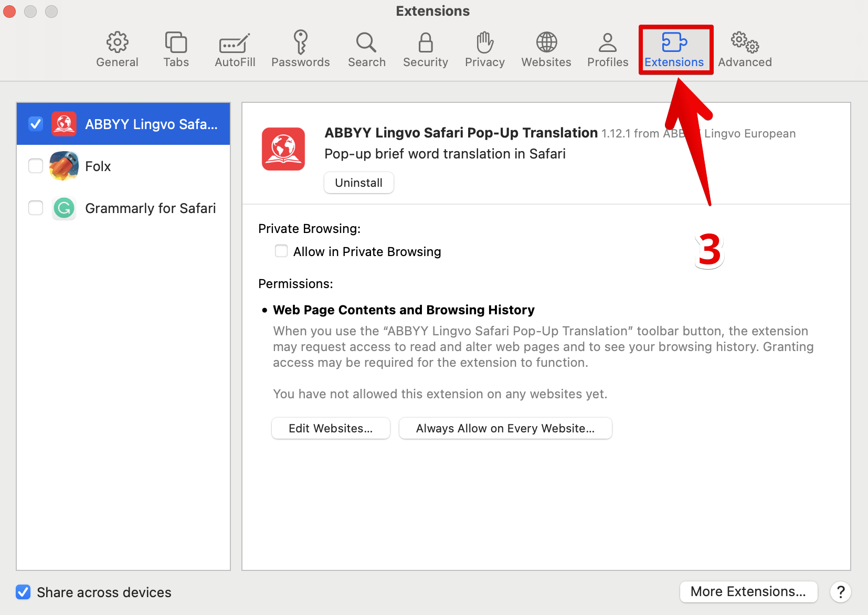Click the Web Page Contents and Browsing History heading
The height and width of the screenshot is (615, 868).
[404, 310]
